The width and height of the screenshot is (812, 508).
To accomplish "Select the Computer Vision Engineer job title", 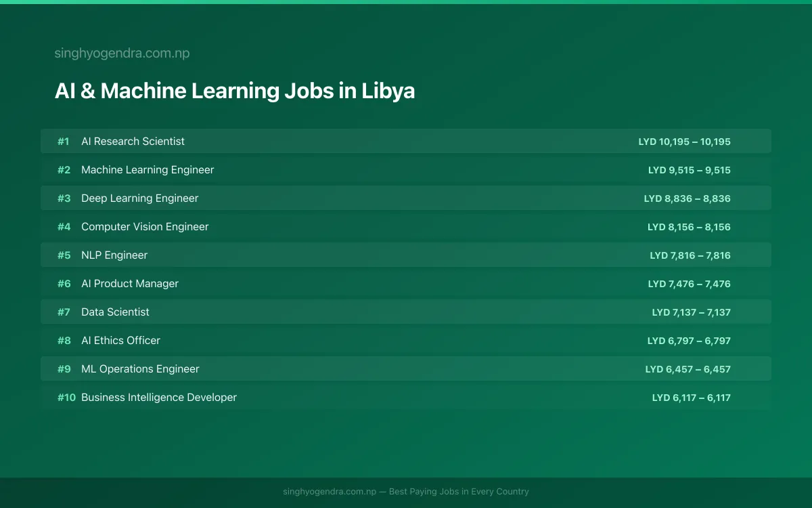I will (145, 226).
